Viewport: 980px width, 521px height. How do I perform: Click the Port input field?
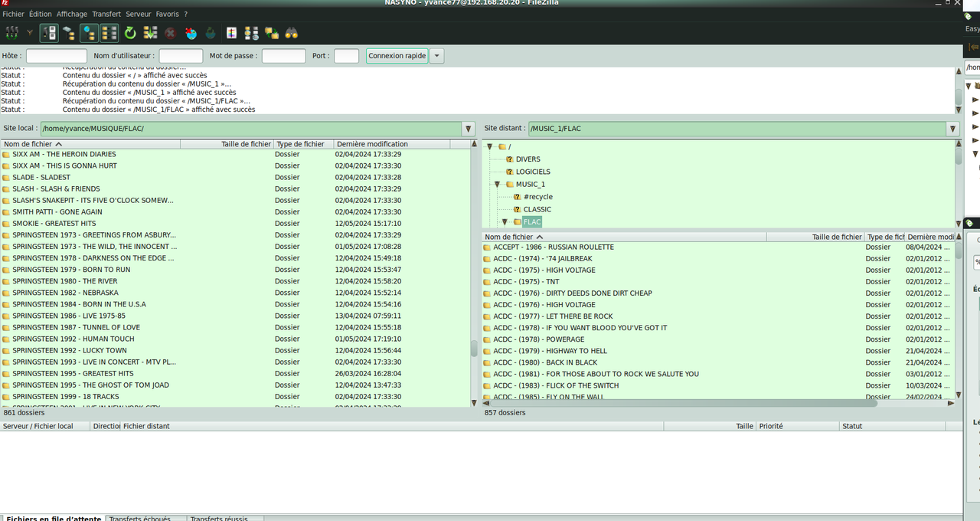[347, 56]
